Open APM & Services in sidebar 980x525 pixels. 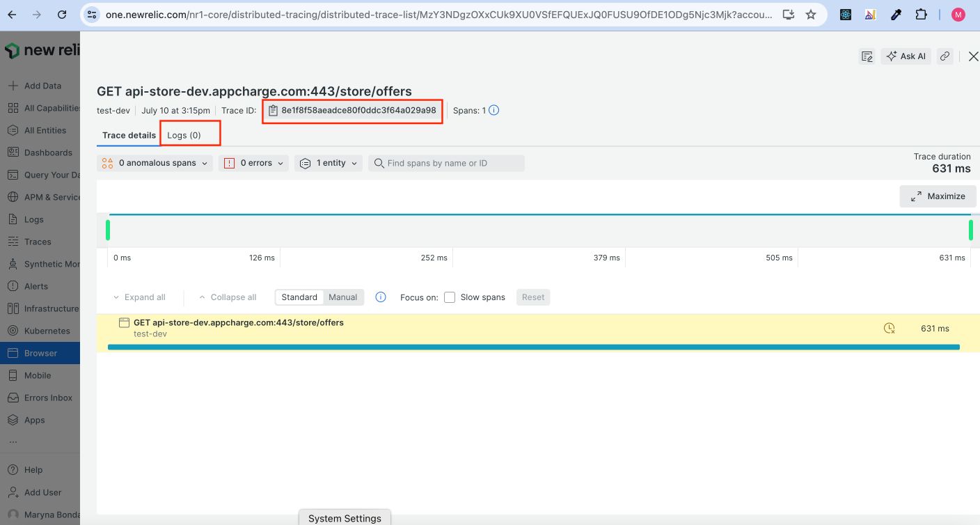(x=40, y=197)
